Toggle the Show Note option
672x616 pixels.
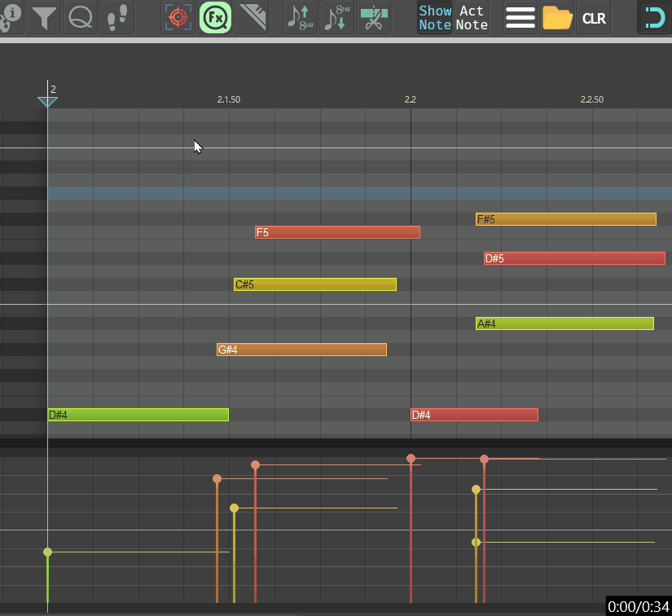[x=435, y=18]
